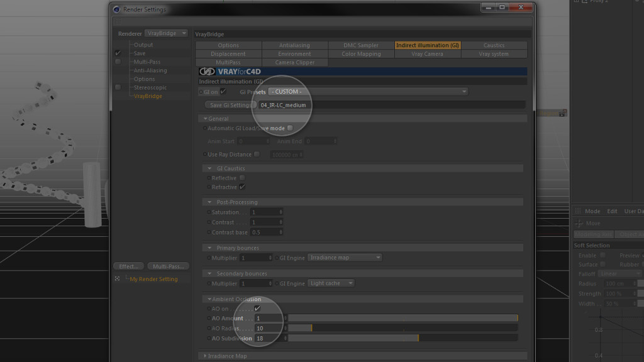
Task: Select Output in the render settings list
Action: [143, 45]
